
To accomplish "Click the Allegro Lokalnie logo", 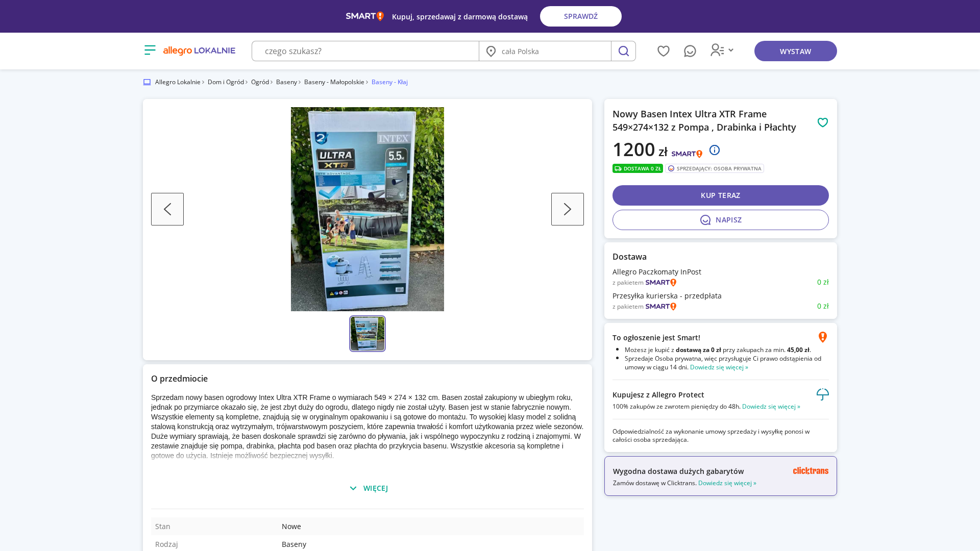I will click(x=199, y=51).
